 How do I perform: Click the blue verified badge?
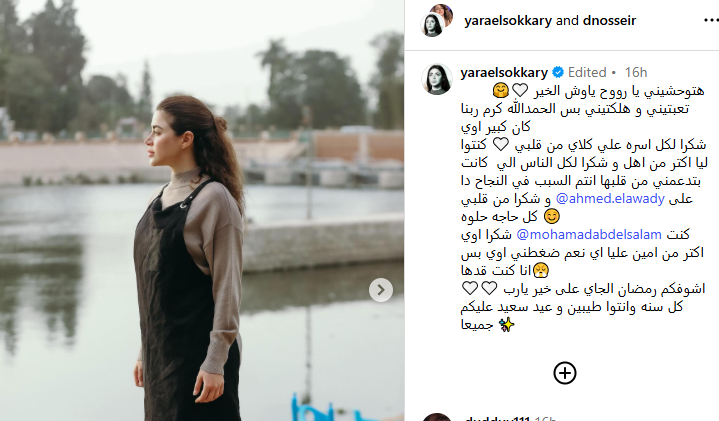pyautogui.click(x=558, y=72)
